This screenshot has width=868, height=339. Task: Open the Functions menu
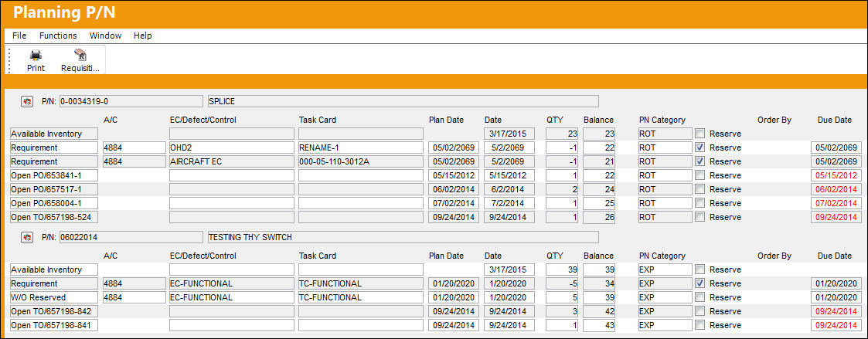tap(58, 36)
